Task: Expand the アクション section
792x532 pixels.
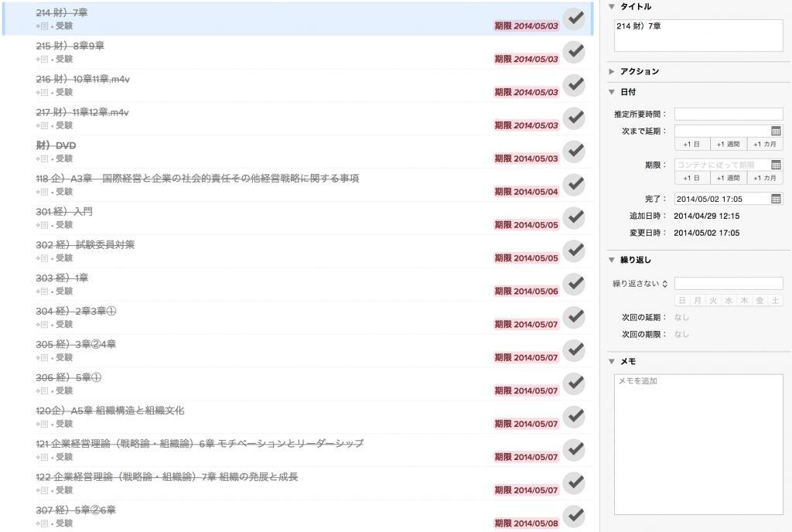Action: tap(612, 71)
